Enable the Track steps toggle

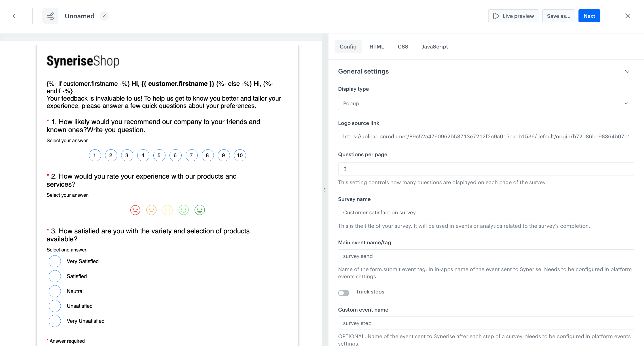343,293
